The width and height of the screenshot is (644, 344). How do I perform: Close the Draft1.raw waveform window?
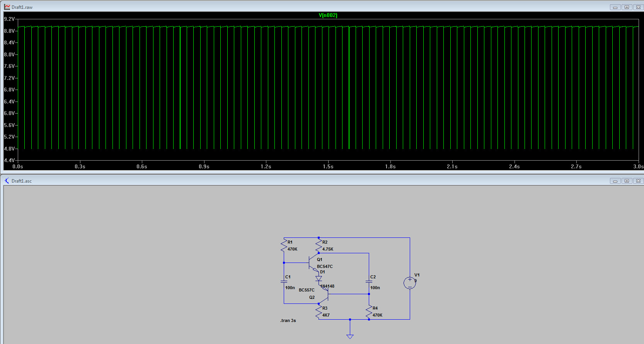(x=638, y=7)
